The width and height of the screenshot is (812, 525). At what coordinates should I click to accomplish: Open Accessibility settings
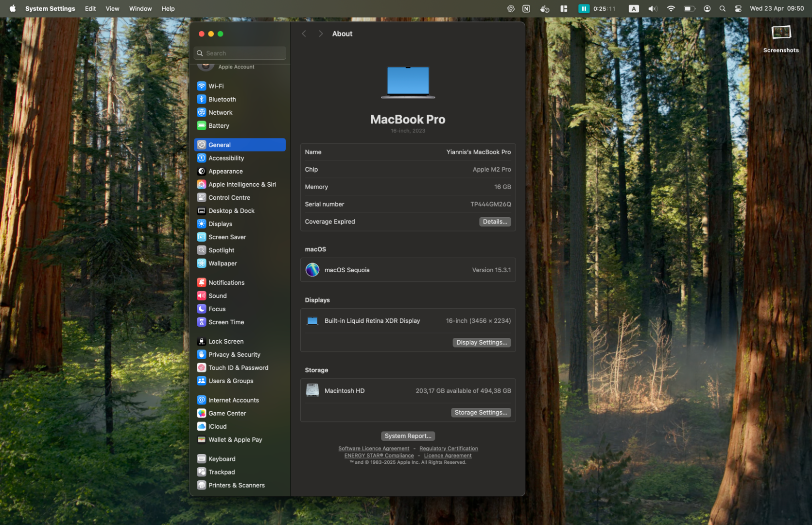pos(240,158)
